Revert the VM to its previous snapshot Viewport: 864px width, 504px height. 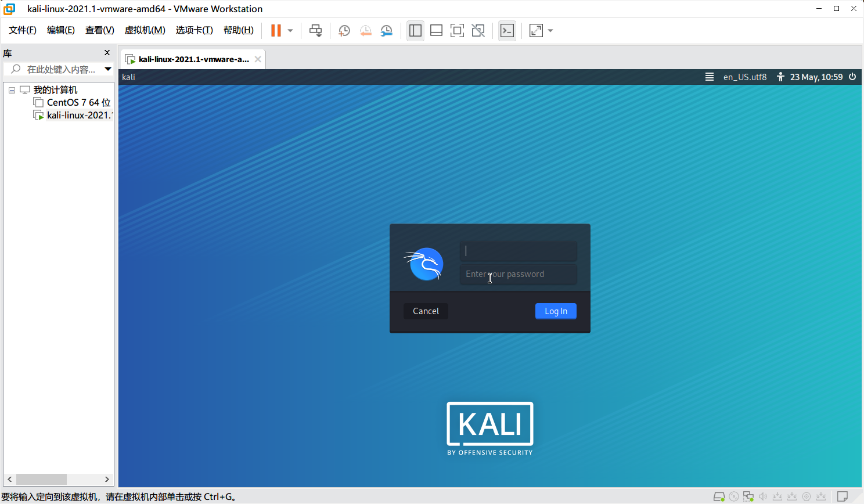click(x=365, y=31)
